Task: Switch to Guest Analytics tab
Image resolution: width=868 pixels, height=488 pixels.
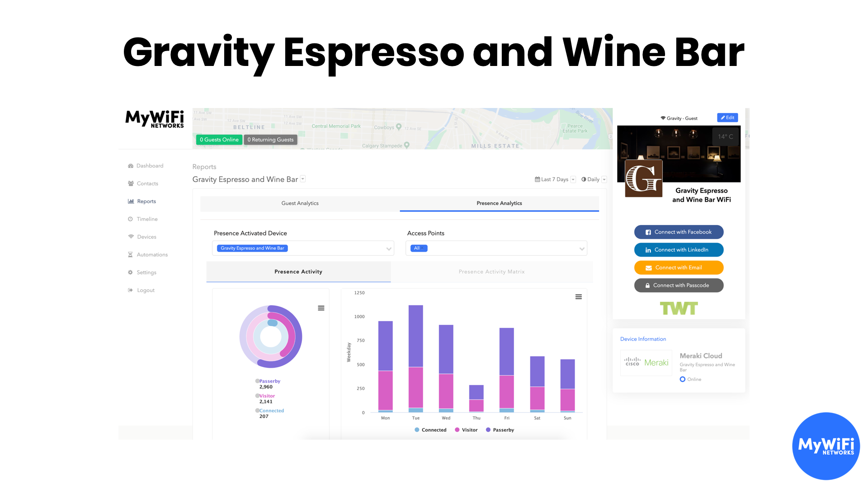Action: click(299, 202)
